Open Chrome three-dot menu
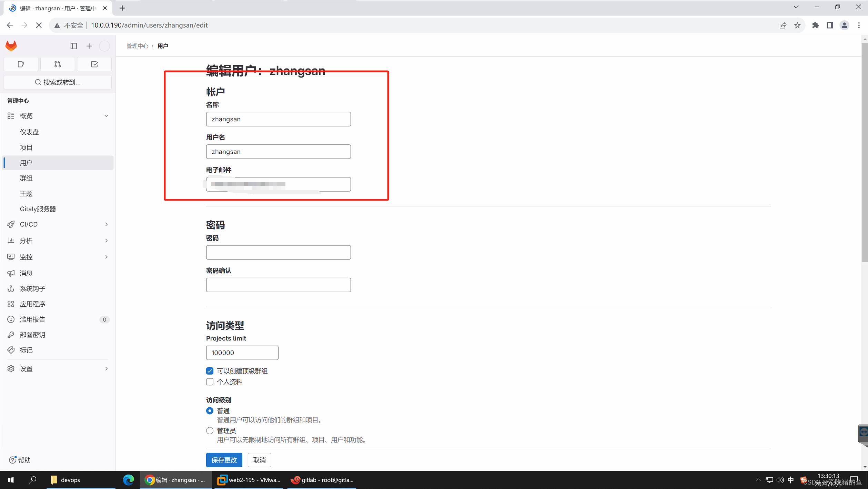The height and width of the screenshot is (489, 868). (x=859, y=25)
